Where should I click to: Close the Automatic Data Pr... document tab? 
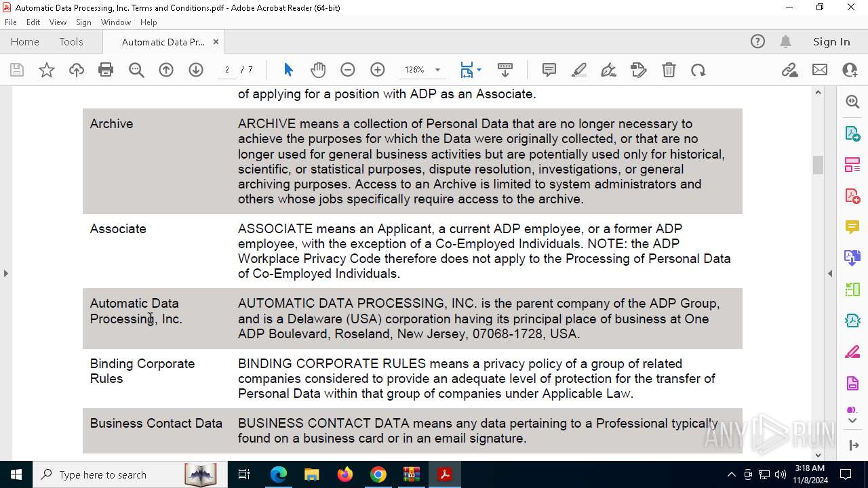tap(216, 42)
